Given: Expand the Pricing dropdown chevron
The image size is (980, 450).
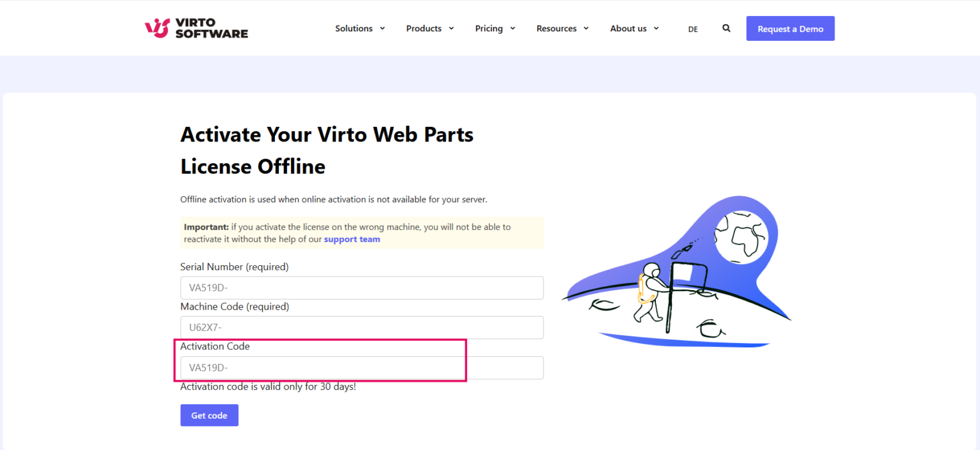Looking at the screenshot, I should [x=514, y=29].
